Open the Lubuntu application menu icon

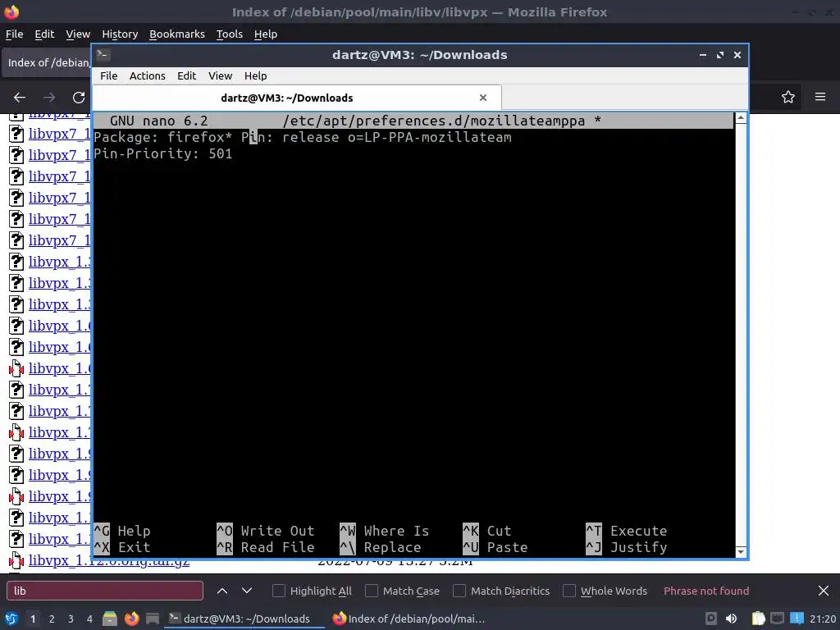tap(10, 619)
